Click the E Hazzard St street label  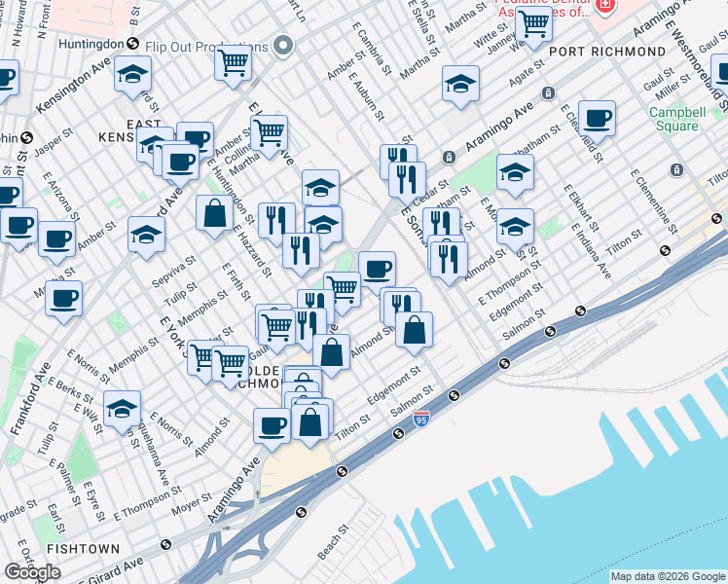[x=253, y=251]
